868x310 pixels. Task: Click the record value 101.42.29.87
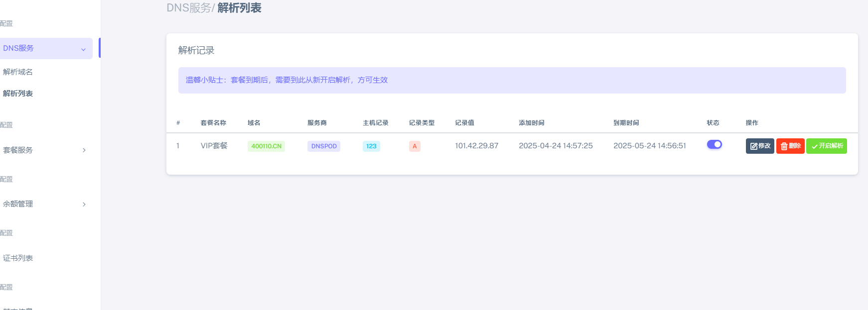tap(476, 146)
